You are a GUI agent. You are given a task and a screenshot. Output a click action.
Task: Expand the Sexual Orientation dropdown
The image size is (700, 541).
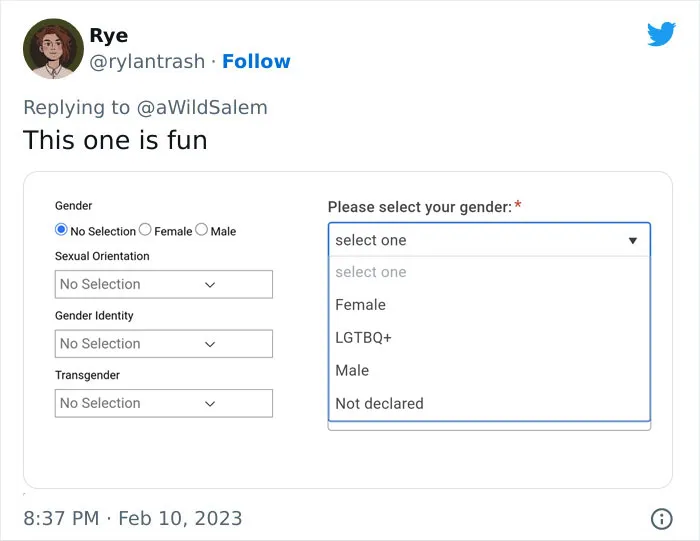pos(164,284)
